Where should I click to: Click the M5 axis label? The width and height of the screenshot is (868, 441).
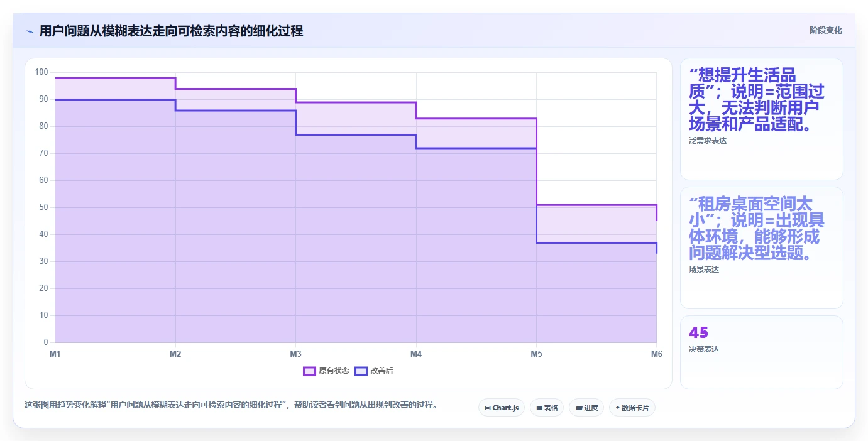pyautogui.click(x=536, y=354)
